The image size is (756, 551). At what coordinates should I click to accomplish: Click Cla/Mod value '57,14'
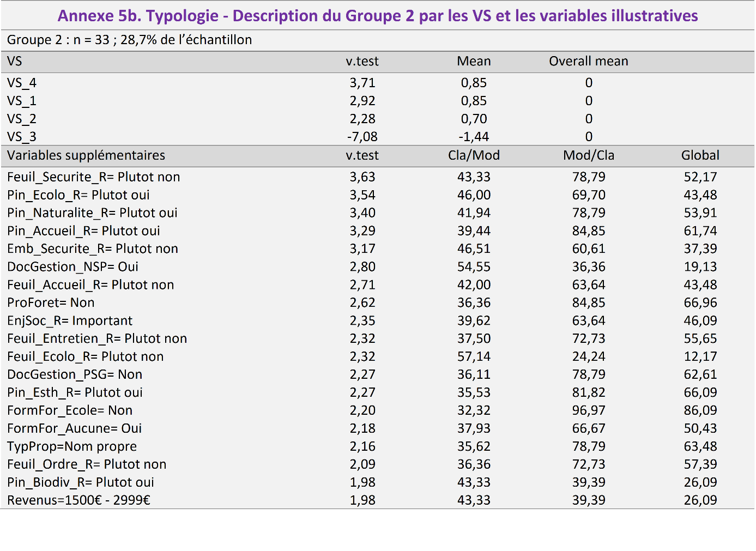474,357
